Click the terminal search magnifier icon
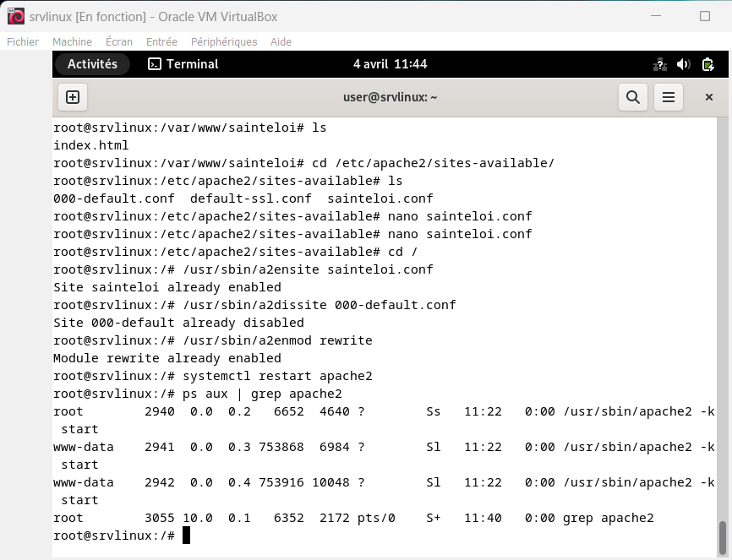 pos(632,97)
